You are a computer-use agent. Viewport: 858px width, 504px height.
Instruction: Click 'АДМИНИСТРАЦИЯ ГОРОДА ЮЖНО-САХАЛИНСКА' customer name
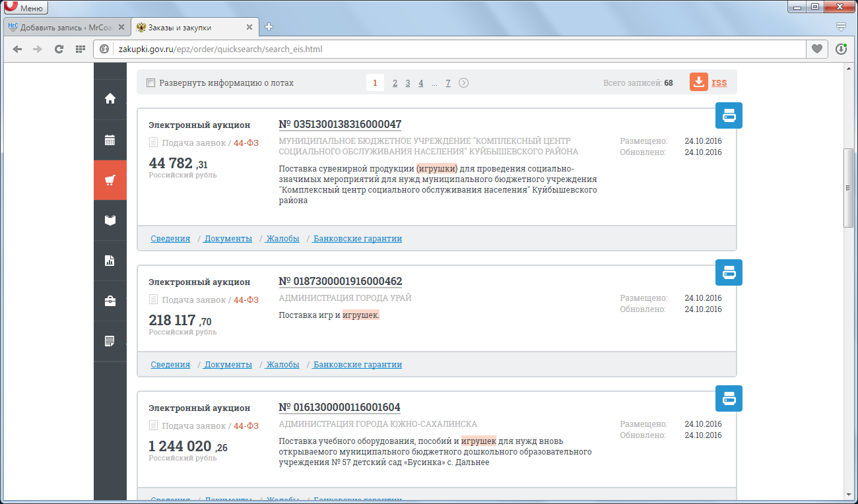click(x=378, y=424)
